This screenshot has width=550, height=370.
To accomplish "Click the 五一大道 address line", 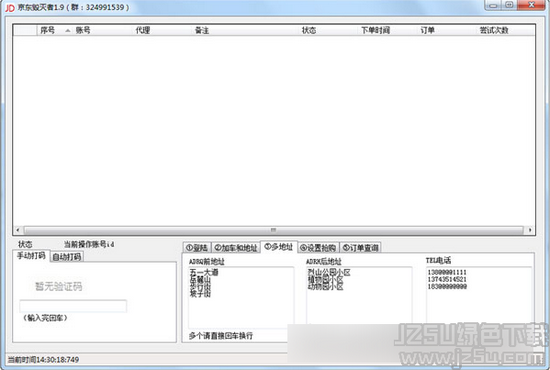I will [204, 272].
